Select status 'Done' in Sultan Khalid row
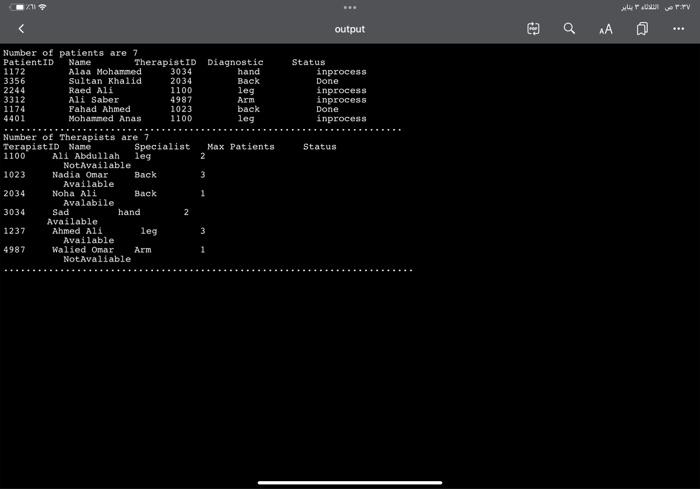The image size is (700, 489). pos(327,81)
